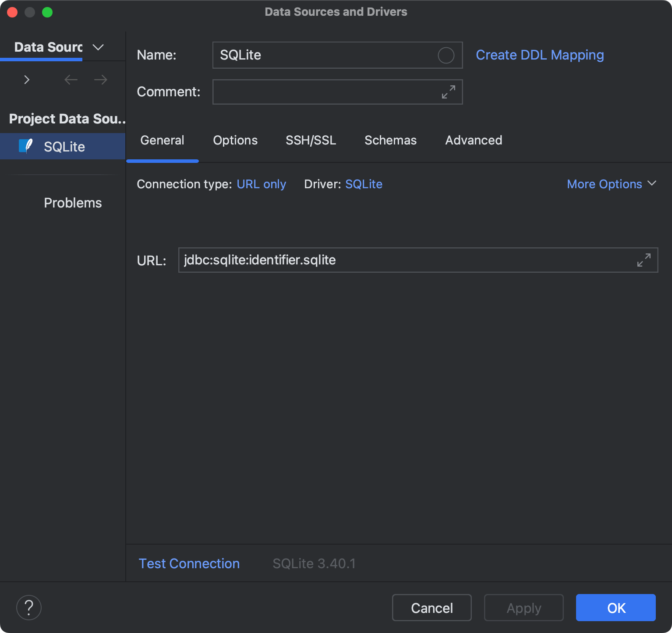Viewport: 672px width, 633px height.
Task: Change connection type from URL only
Action: pos(261,184)
